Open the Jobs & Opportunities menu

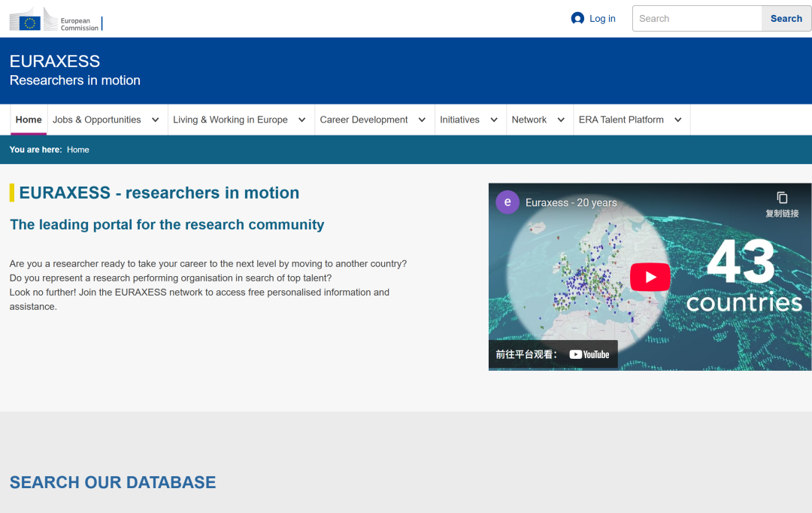pos(97,120)
